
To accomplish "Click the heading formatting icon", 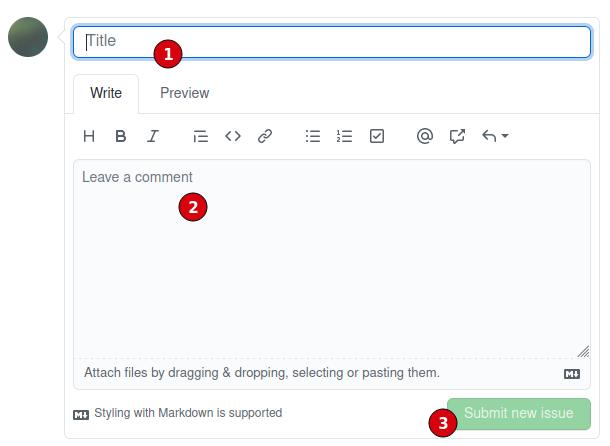I will click(89, 136).
